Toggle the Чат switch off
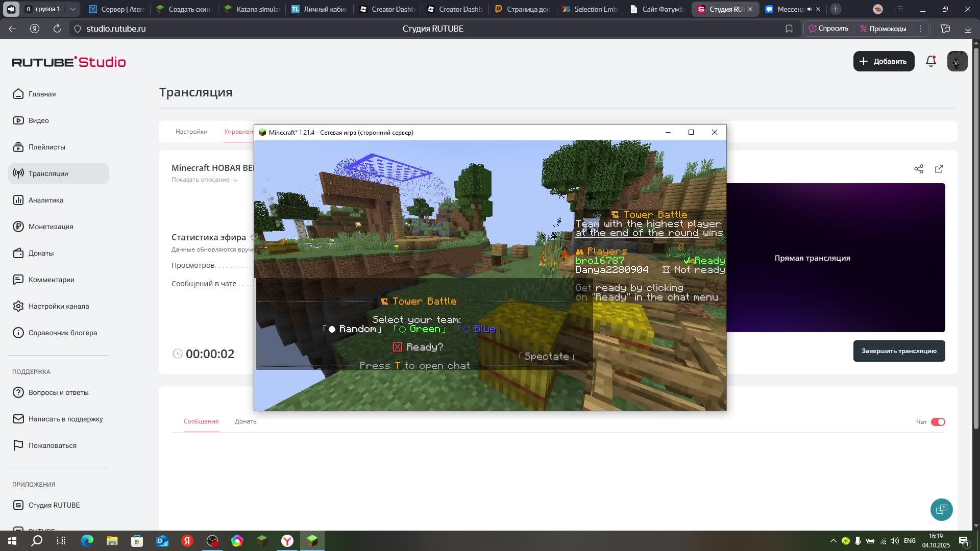The image size is (980, 551). point(938,422)
